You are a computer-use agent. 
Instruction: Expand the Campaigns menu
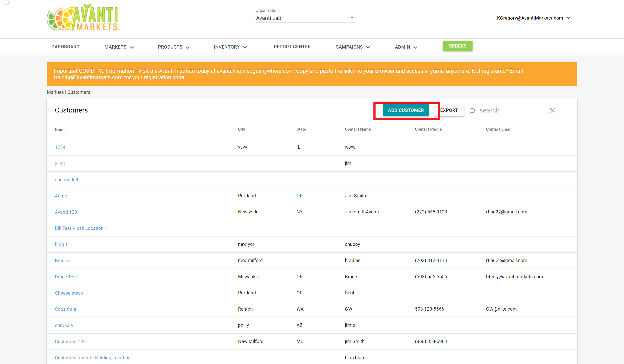353,47
